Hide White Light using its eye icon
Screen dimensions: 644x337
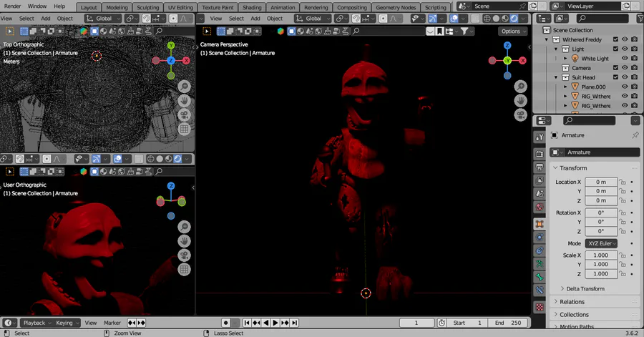(x=625, y=58)
